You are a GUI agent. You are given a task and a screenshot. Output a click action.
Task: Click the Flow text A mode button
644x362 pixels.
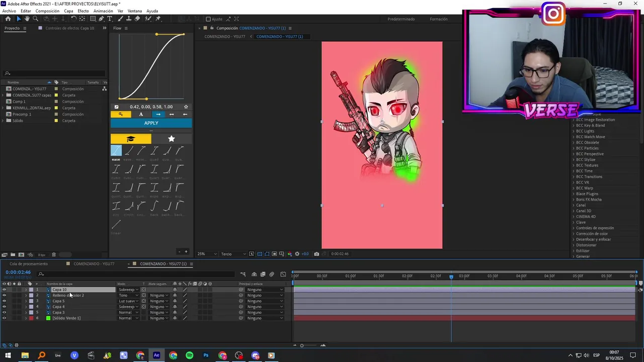point(141,114)
